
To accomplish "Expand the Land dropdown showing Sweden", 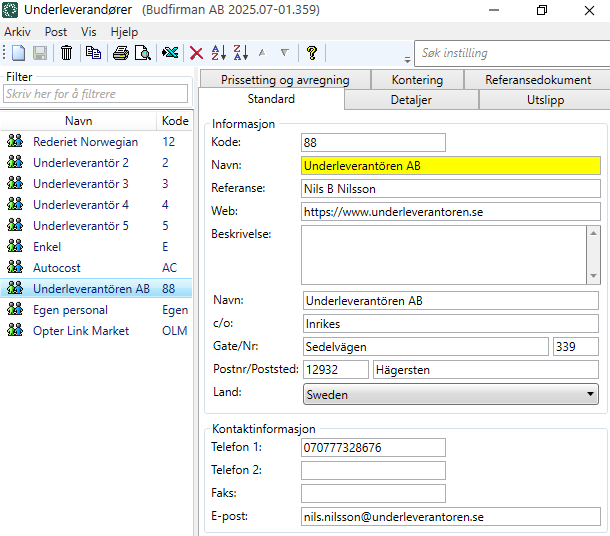I will pyautogui.click(x=589, y=395).
